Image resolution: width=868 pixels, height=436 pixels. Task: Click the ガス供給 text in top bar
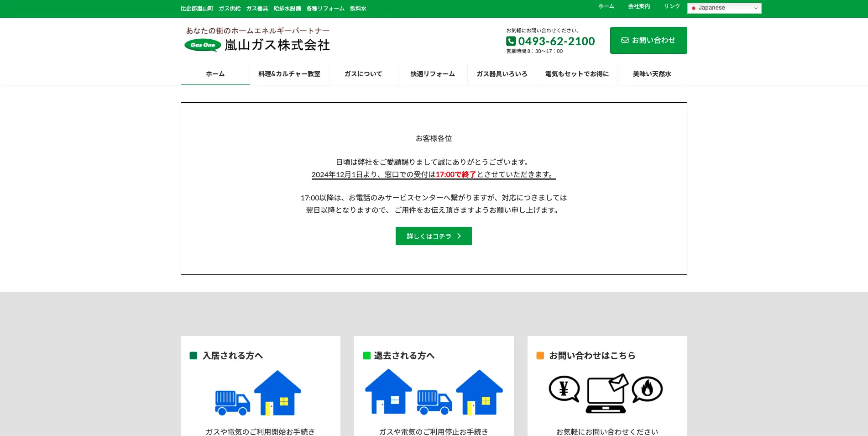(230, 9)
